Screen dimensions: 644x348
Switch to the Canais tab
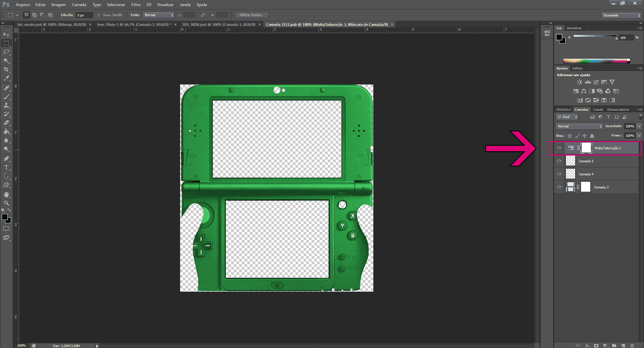598,110
